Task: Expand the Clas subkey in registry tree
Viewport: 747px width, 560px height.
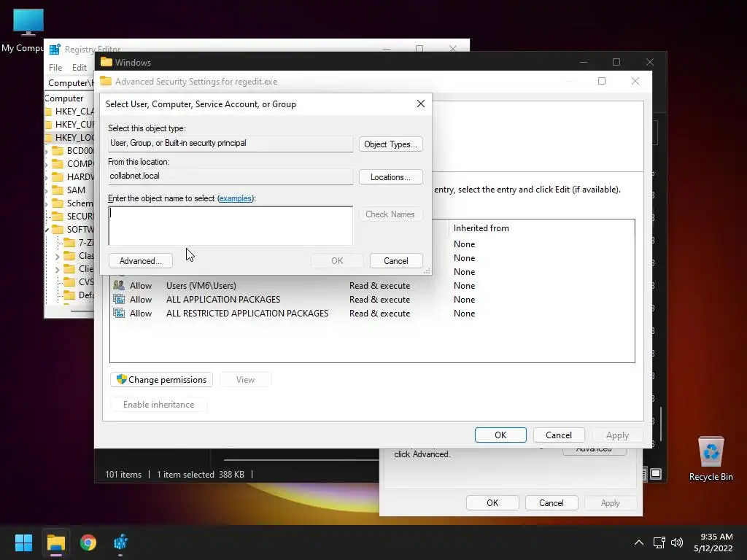Action: [x=58, y=256]
